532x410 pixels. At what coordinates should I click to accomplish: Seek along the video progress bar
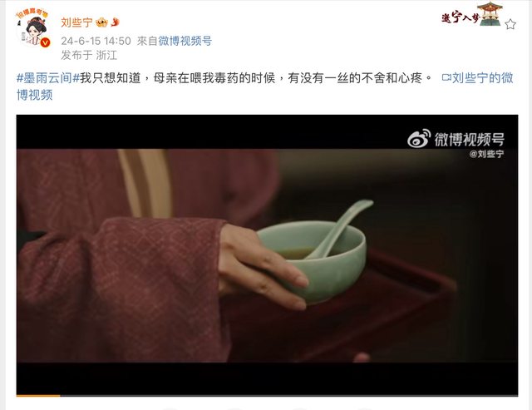(267, 395)
